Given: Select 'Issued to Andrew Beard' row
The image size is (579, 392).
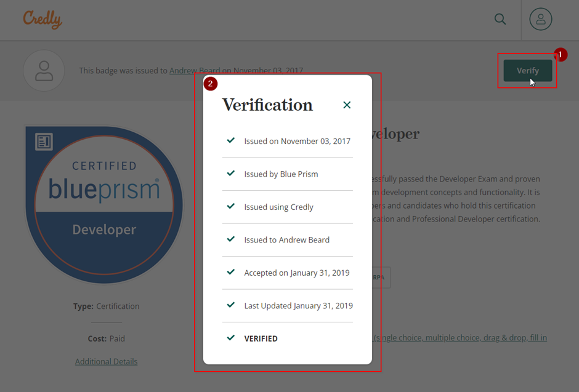Looking at the screenshot, I should click(287, 240).
